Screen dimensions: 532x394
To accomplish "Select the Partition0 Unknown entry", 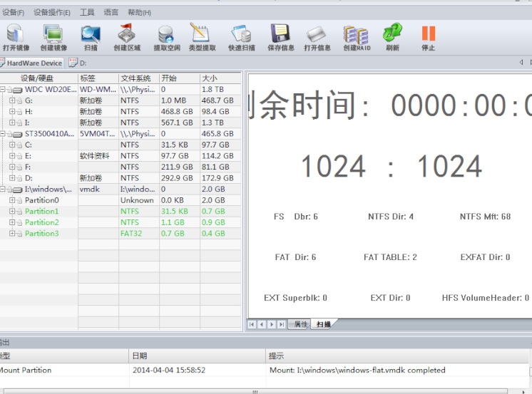I will click(x=120, y=200).
